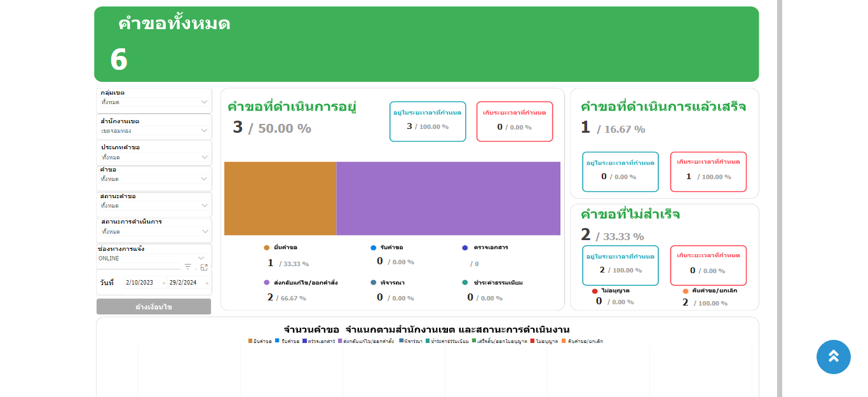
Task: Click the filter icon under ช่องทางการแจ้ง
Action: click(x=187, y=267)
